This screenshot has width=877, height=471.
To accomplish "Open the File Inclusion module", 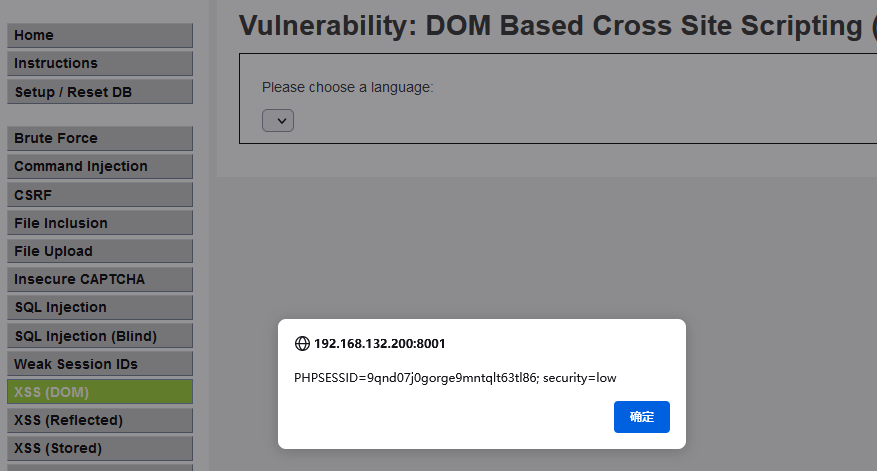I will [x=99, y=223].
